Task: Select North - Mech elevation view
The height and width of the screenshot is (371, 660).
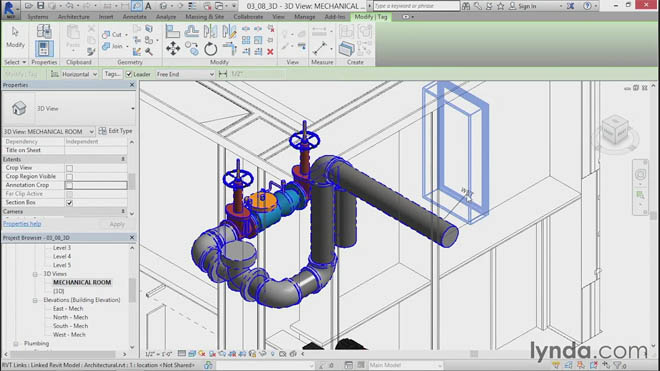Action: click(x=70, y=317)
